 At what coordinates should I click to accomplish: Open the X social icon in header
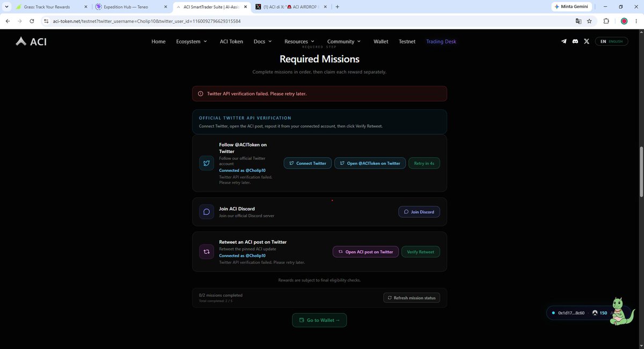coord(586,41)
